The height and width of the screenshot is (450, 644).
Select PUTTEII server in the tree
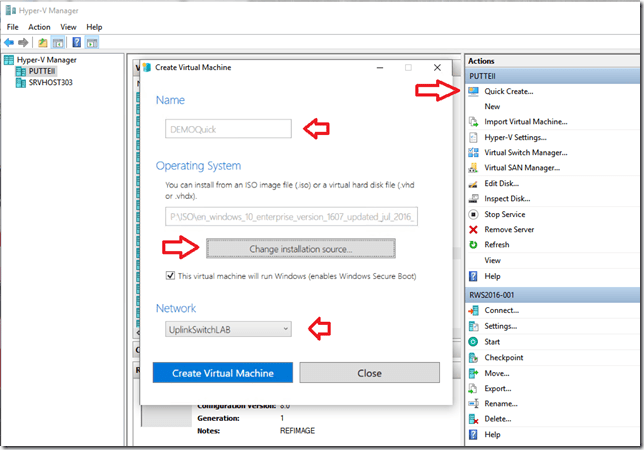coord(40,72)
